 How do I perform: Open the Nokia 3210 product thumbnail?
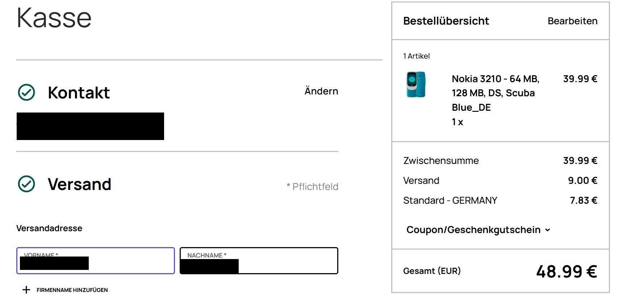pyautogui.click(x=416, y=84)
